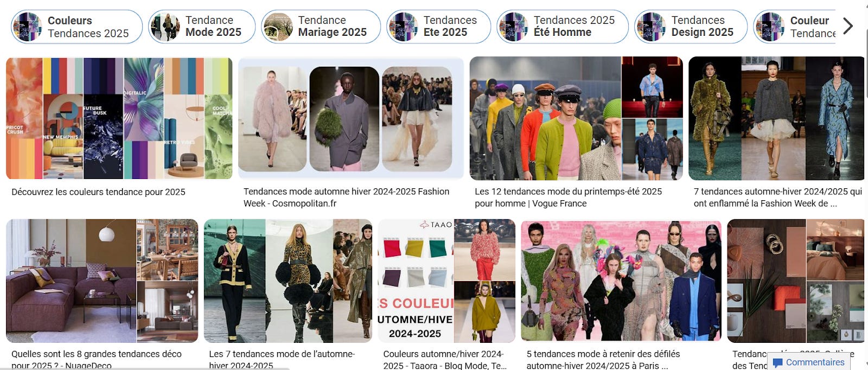
Task: Open the Cosmopolitan Fashion Week runway image
Action: point(351,118)
